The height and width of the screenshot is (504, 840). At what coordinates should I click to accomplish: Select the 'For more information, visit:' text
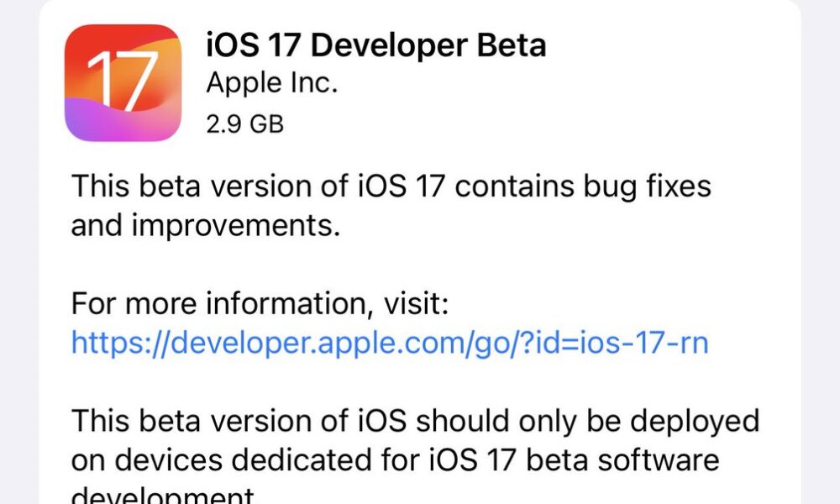260,304
